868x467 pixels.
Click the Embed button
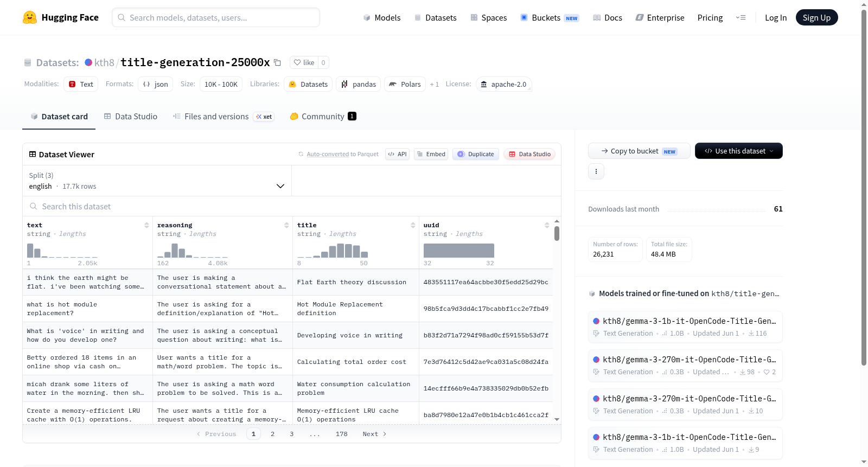pyautogui.click(x=431, y=154)
